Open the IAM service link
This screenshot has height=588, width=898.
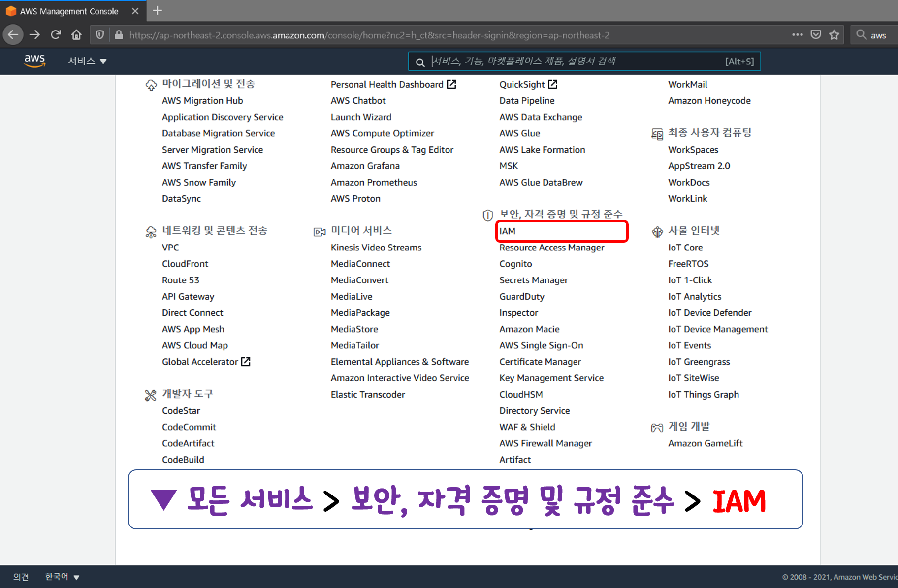(x=507, y=231)
